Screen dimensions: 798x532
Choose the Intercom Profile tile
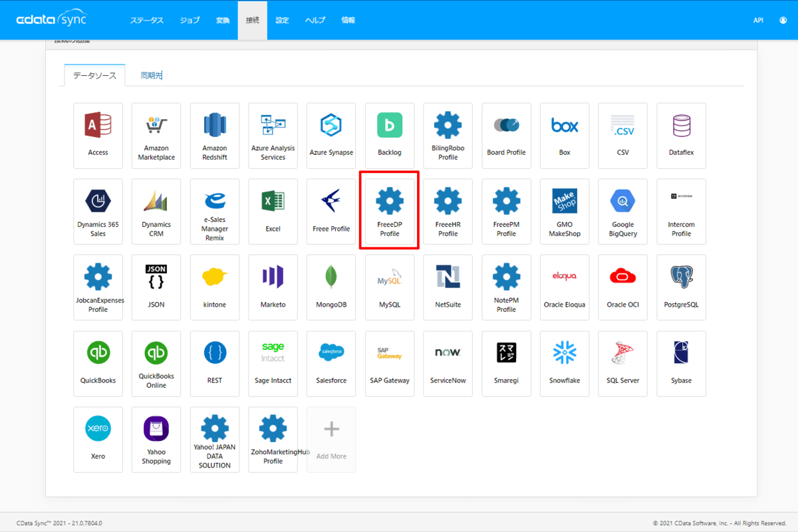[x=681, y=211]
